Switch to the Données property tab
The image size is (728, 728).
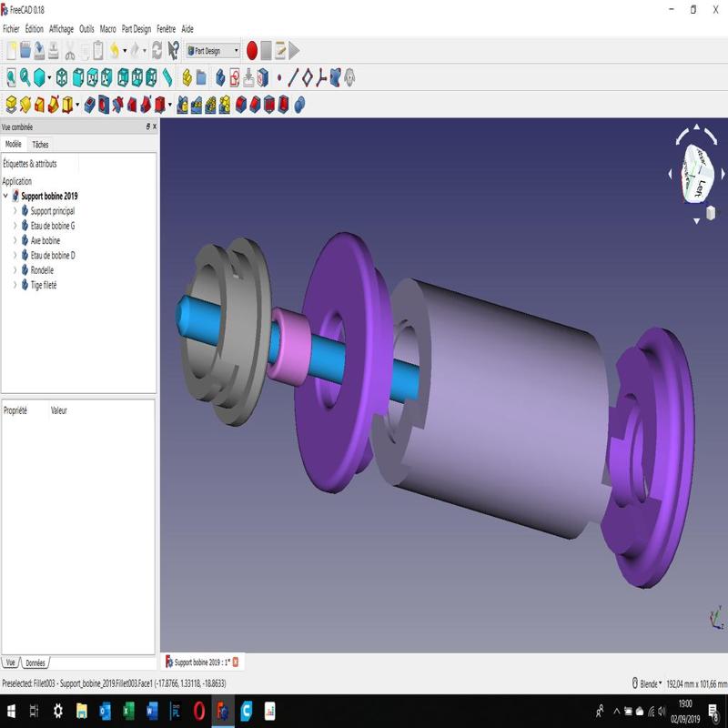(x=35, y=663)
